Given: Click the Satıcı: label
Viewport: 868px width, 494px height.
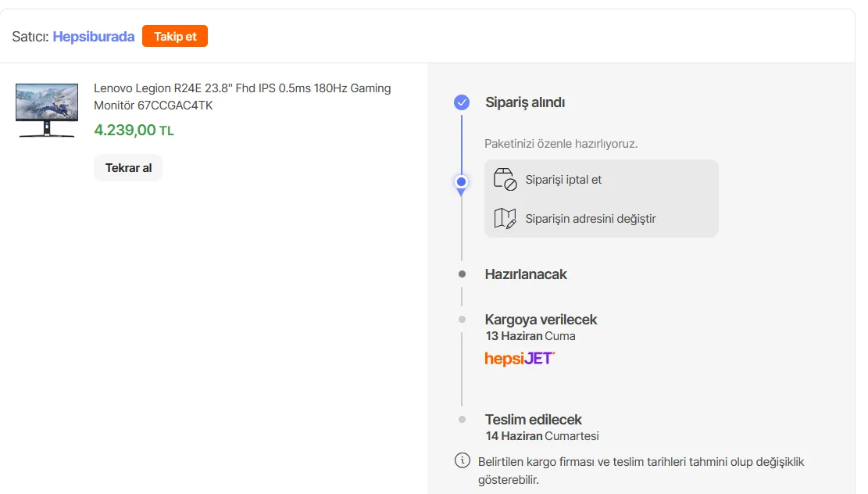Looking at the screenshot, I should [x=30, y=37].
